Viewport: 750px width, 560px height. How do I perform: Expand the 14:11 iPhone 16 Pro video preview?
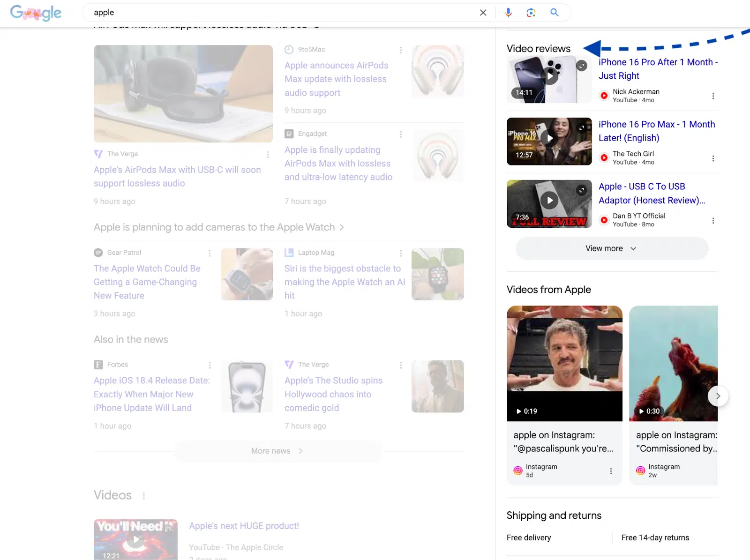point(582,66)
